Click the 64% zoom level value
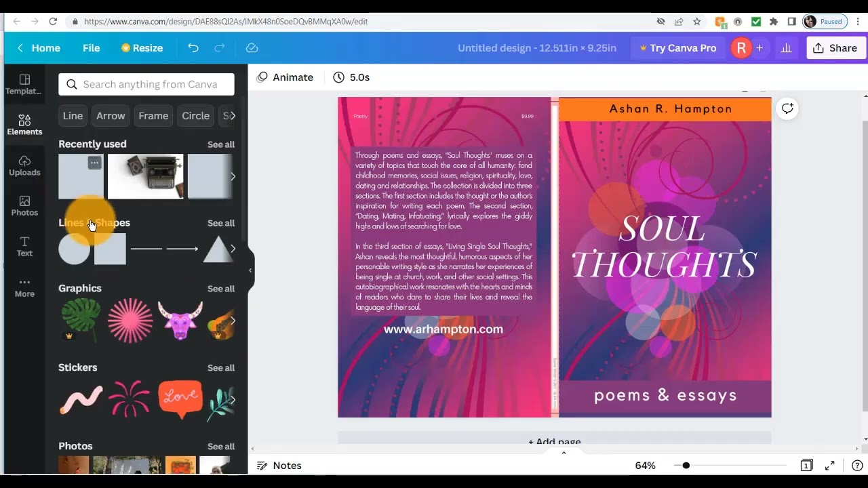Image resolution: width=868 pixels, height=488 pixels. (645, 466)
